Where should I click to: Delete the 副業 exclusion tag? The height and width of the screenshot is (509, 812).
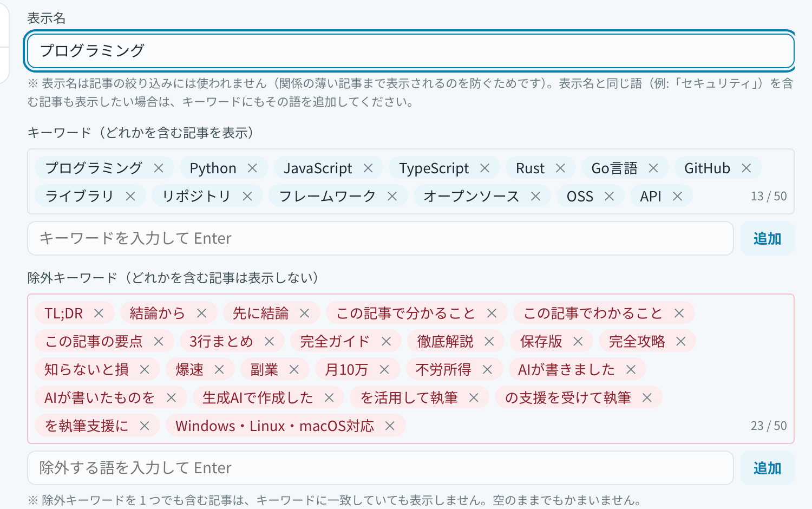(294, 369)
